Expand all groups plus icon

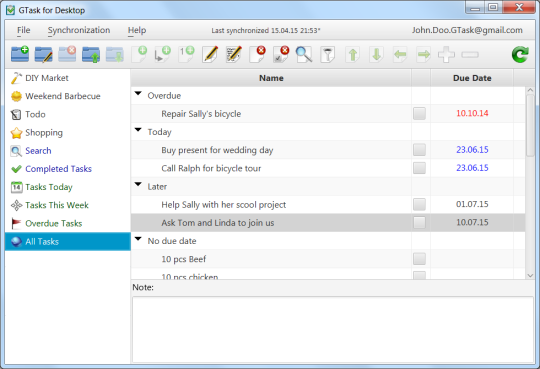(x=446, y=54)
